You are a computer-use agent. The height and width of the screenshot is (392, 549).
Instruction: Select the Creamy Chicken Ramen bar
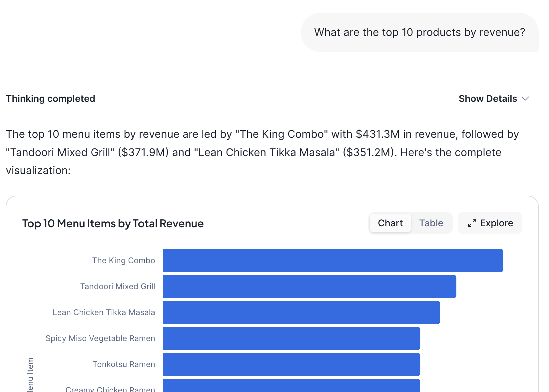pos(291,386)
